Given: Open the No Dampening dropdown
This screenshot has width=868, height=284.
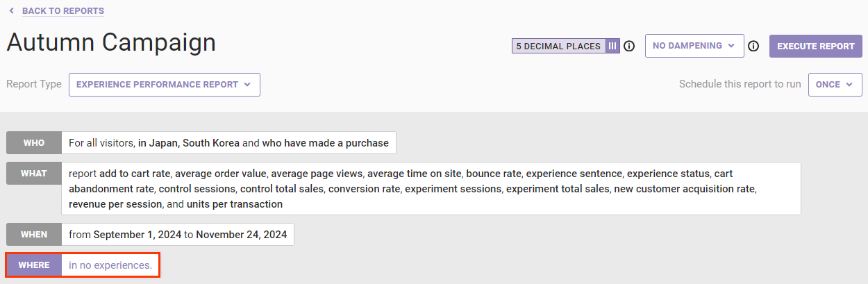Looking at the screenshot, I should (694, 46).
